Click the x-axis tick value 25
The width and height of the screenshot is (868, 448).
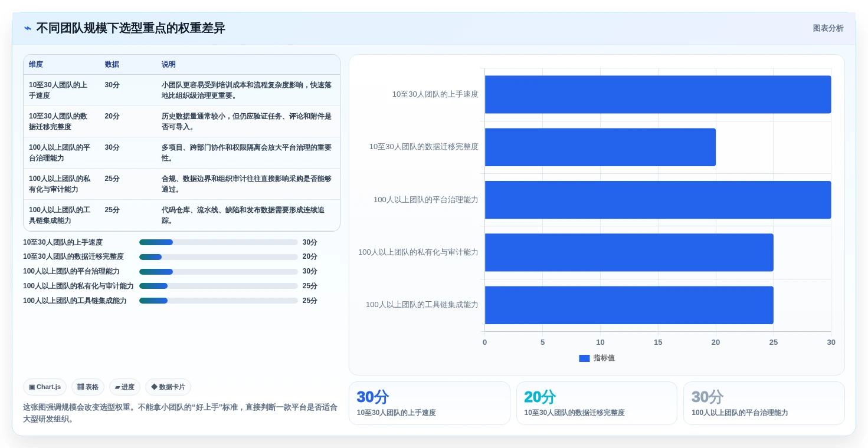[773, 342]
